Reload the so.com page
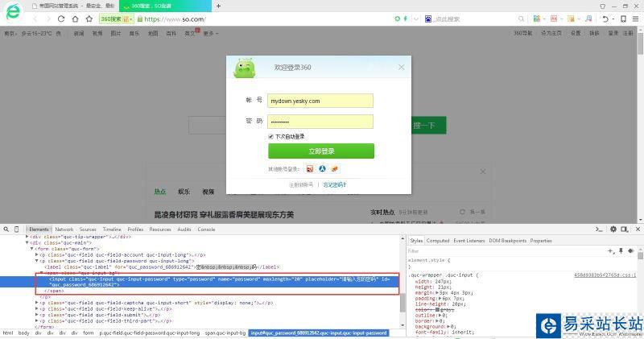Image resolution: width=644 pixels, height=339 pixels. point(61,19)
